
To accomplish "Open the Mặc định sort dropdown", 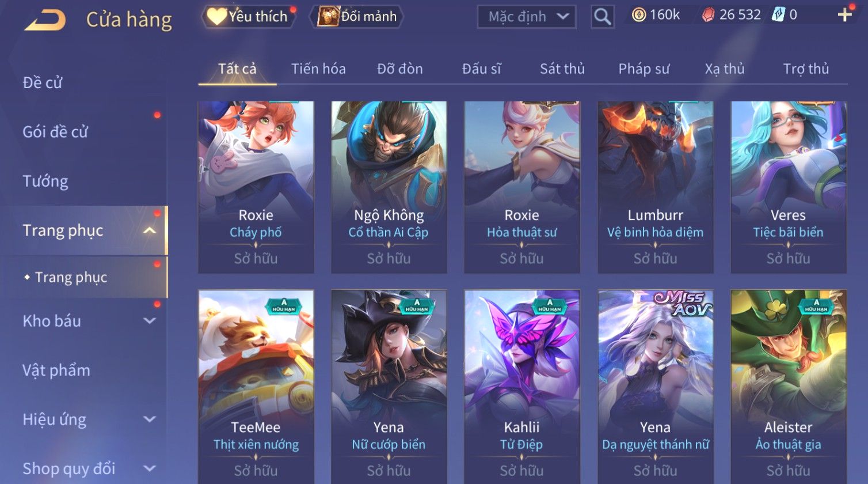I will coord(527,17).
